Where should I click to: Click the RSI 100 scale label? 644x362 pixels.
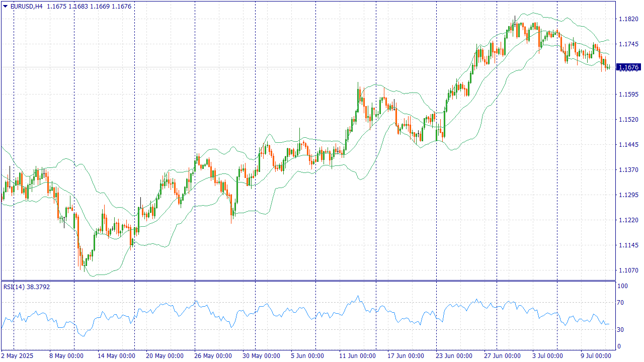[624, 286]
